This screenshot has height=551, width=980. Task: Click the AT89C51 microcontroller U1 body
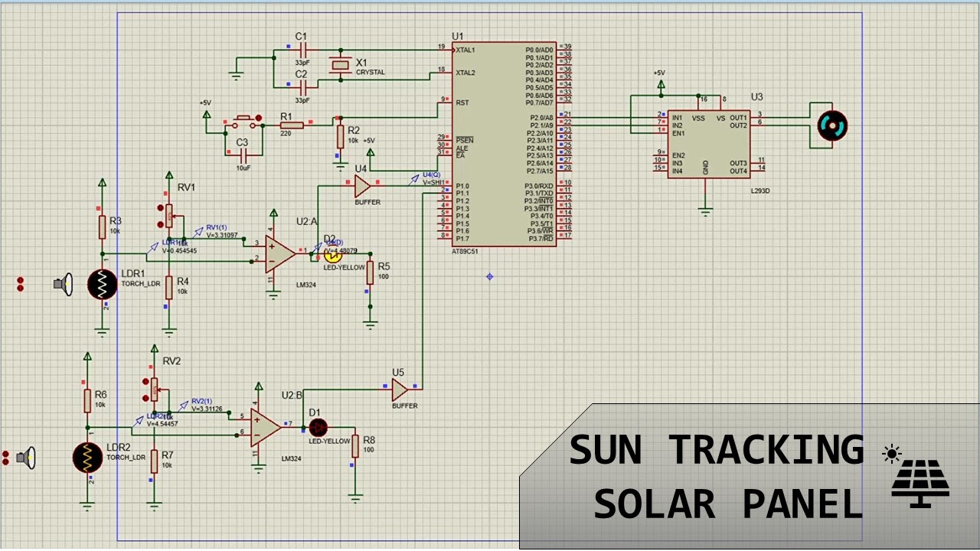click(504, 144)
